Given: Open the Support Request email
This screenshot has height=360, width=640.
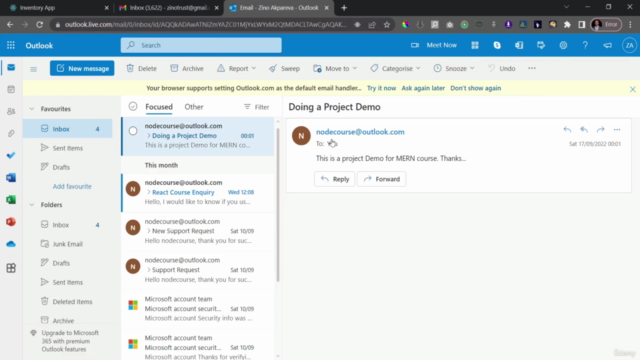Looking at the screenshot, I should [199, 270].
